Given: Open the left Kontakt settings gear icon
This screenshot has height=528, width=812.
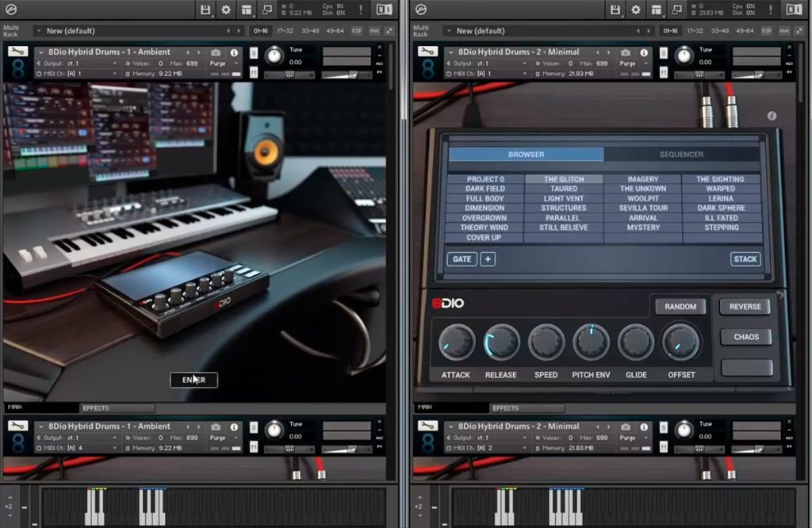Looking at the screenshot, I should tap(226, 10).
